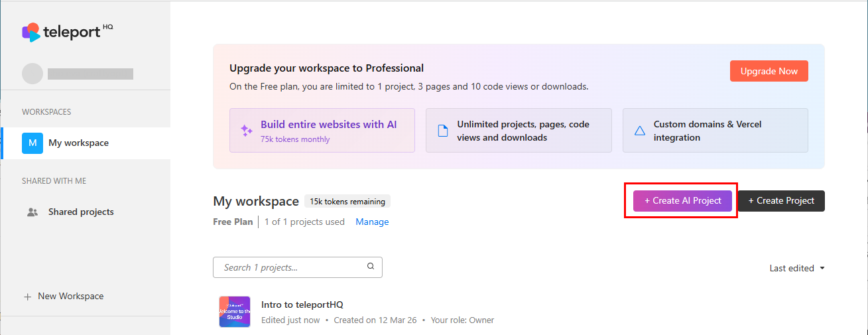
Task: Click the teleportHQ logo
Action: coord(67,32)
